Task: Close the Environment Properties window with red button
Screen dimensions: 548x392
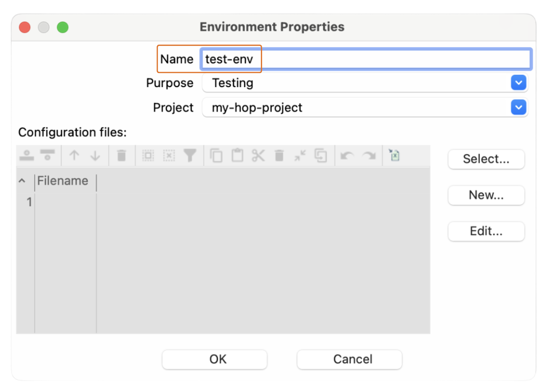Action: [25, 27]
